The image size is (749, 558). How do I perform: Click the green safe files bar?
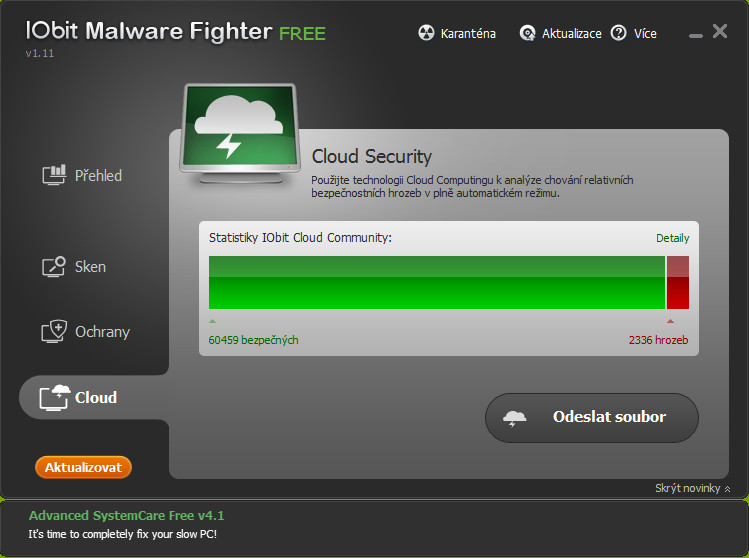pos(437,282)
